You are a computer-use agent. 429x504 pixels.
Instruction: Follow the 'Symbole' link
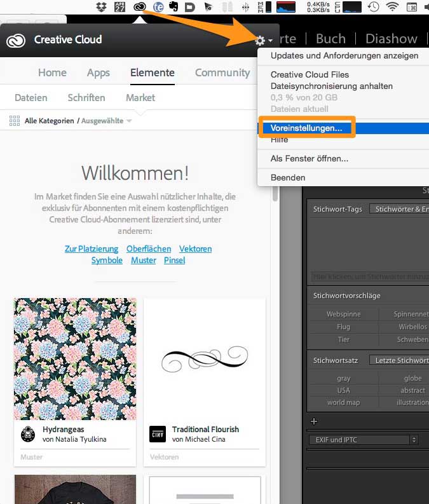tap(107, 261)
